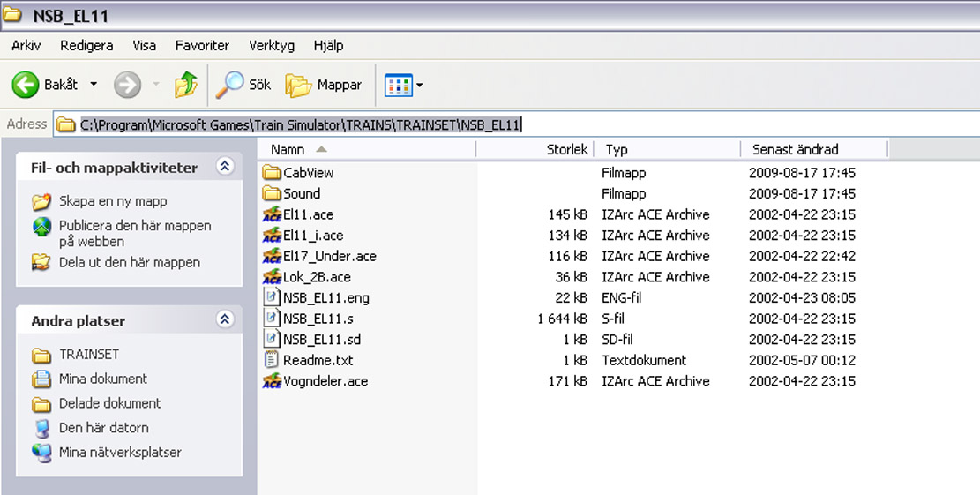This screenshot has width=980, height=495.
Task: Select the El11.ace archive icon
Action: click(272, 214)
